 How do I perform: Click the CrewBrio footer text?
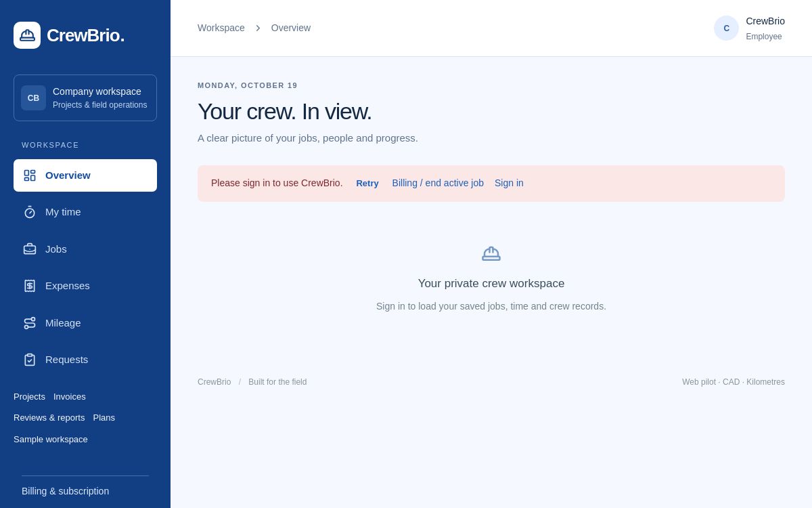tap(214, 382)
